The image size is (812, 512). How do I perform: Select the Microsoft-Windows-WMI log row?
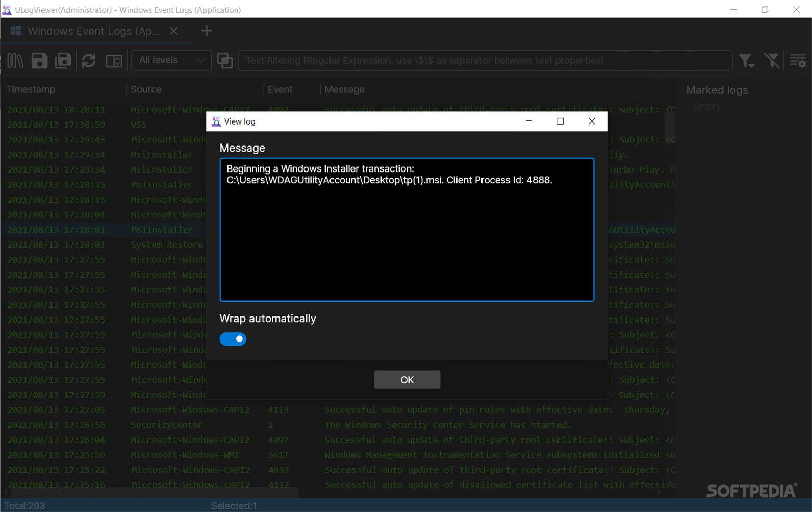(339, 455)
